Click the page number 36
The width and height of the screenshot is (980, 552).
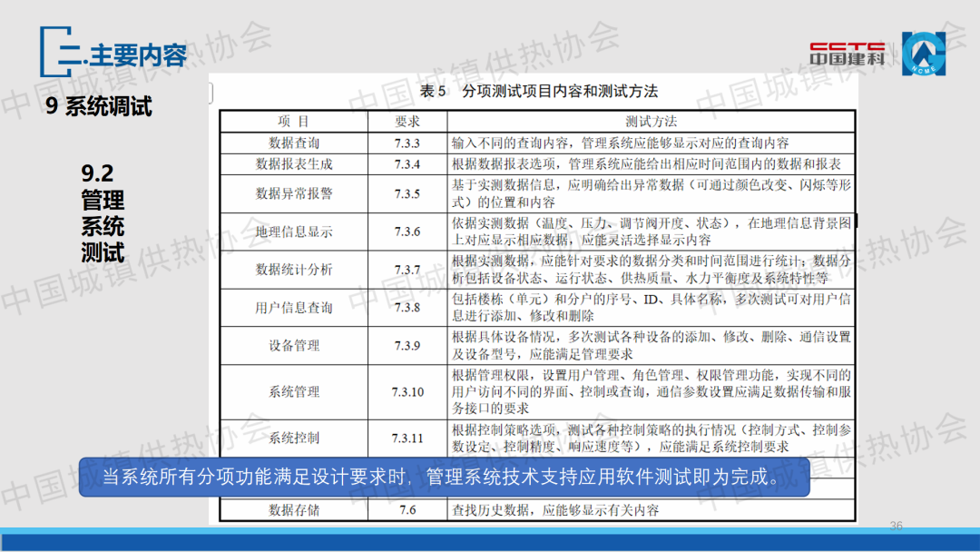pyautogui.click(x=897, y=526)
